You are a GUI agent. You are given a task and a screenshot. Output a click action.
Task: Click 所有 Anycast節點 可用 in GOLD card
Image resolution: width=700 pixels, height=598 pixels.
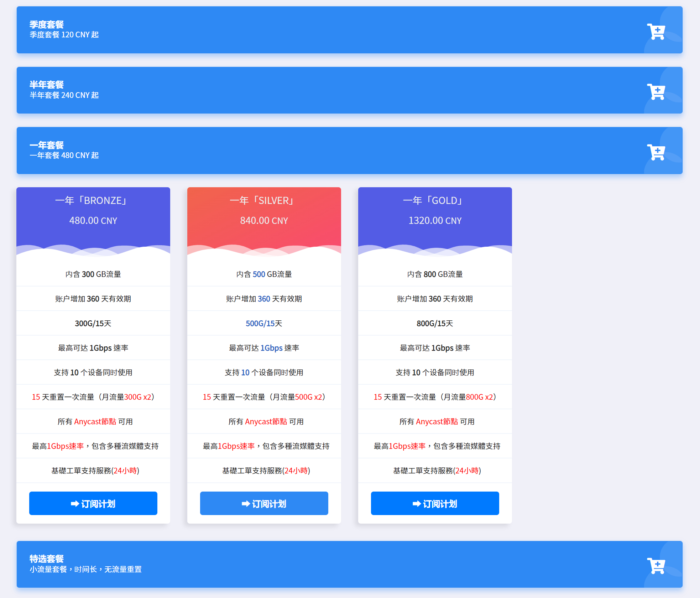[437, 421]
